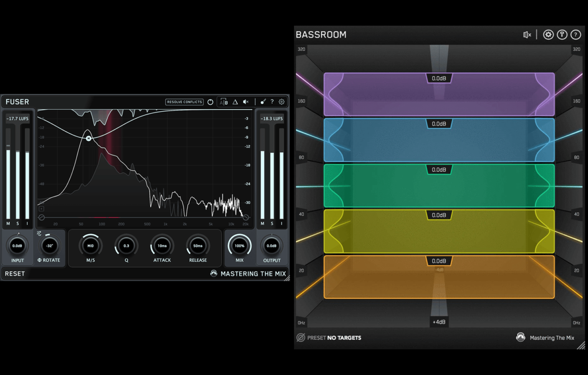Image resolution: width=588 pixels, height=375 pixels.
Task: Click the left 0Hz label in Bassroom
Action: click(301, 323)
